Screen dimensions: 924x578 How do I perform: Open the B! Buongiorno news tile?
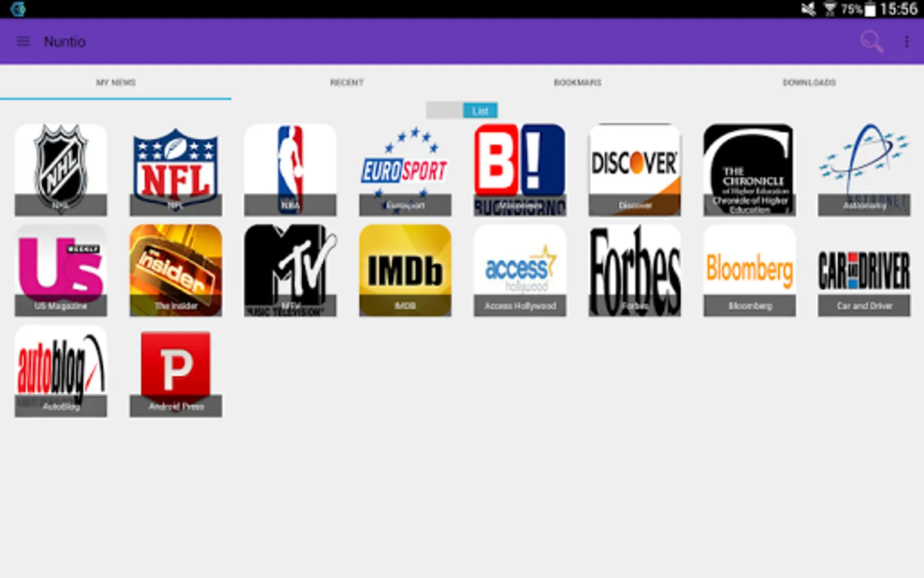[x=520, y=170]
